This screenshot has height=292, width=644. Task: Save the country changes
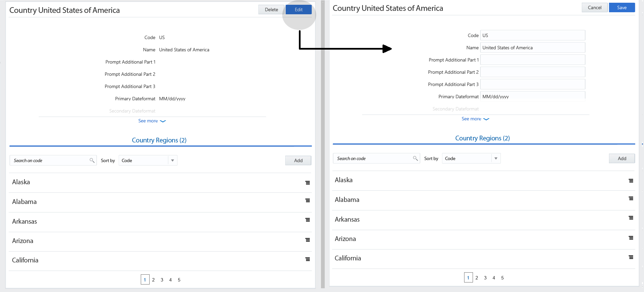(622, 7)
